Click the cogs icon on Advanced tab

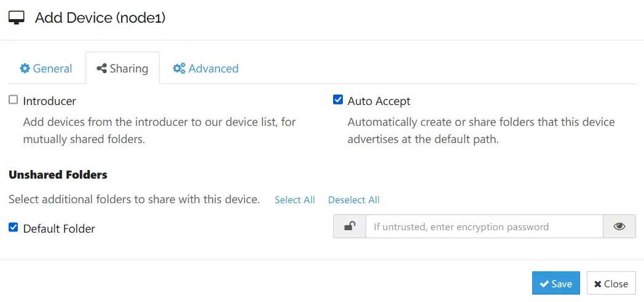(x=179, y=69)
